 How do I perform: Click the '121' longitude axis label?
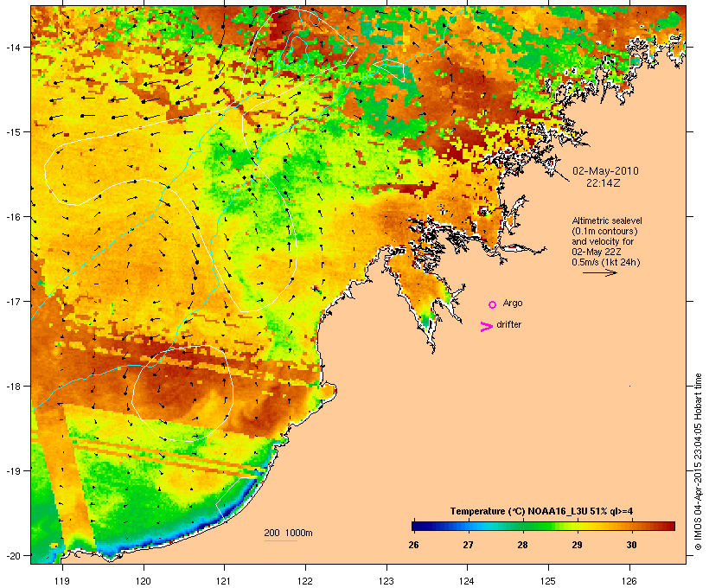224,581
